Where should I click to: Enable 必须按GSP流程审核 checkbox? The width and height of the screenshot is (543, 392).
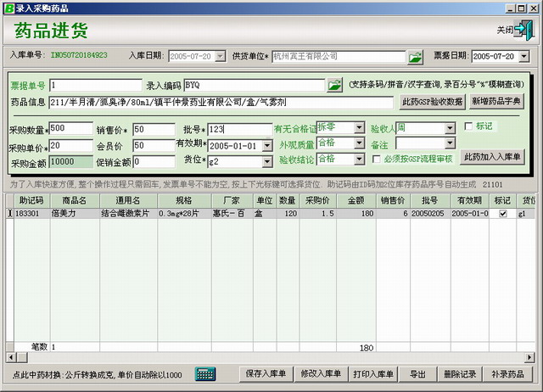tap(377, 159)
